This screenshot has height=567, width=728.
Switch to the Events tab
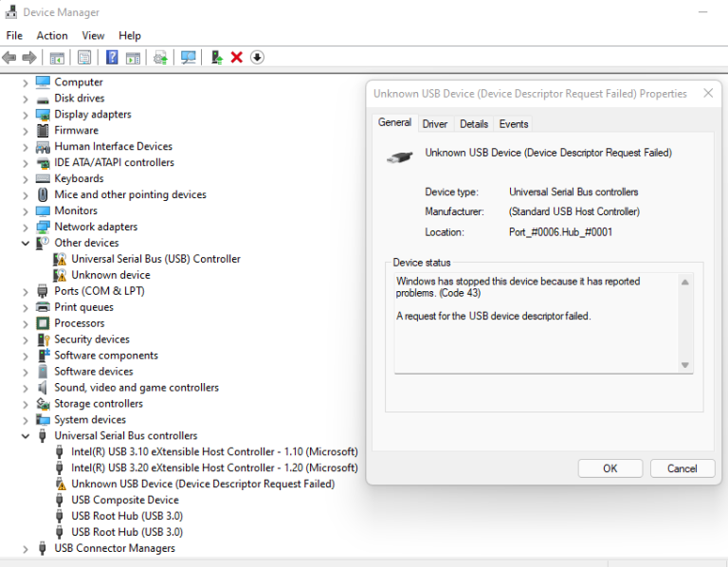pyautogui.click(x=514, y=124)
